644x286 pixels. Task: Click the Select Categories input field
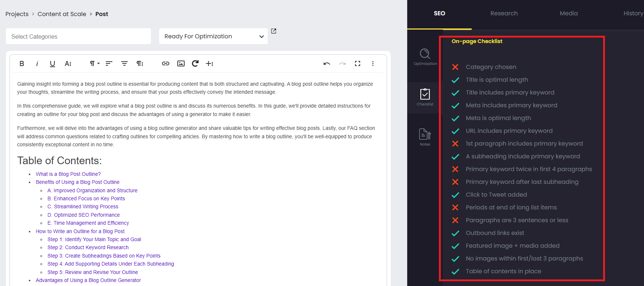[78, 36]
